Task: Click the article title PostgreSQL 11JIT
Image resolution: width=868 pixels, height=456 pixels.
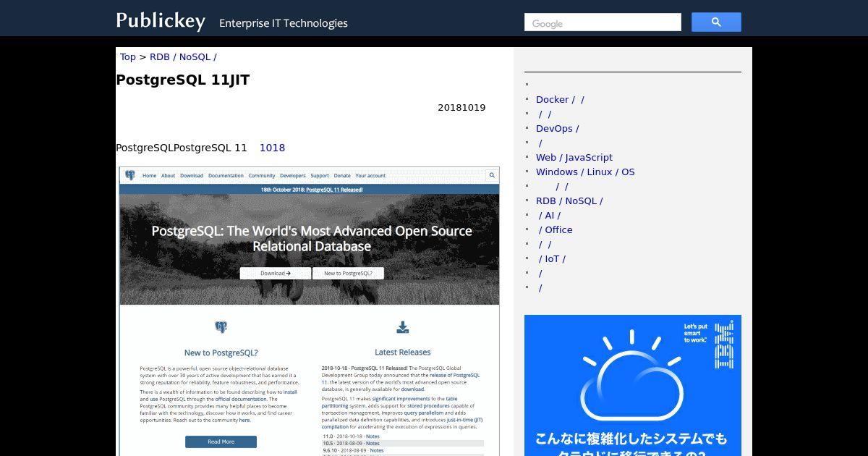Action: click(183, 80)
